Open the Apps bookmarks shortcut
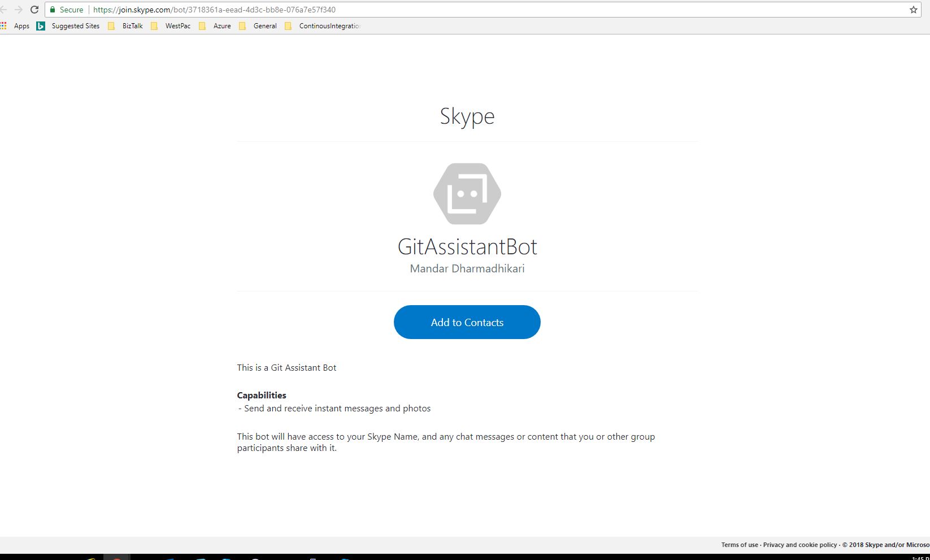Screen dimensions: 930x560 15,26
